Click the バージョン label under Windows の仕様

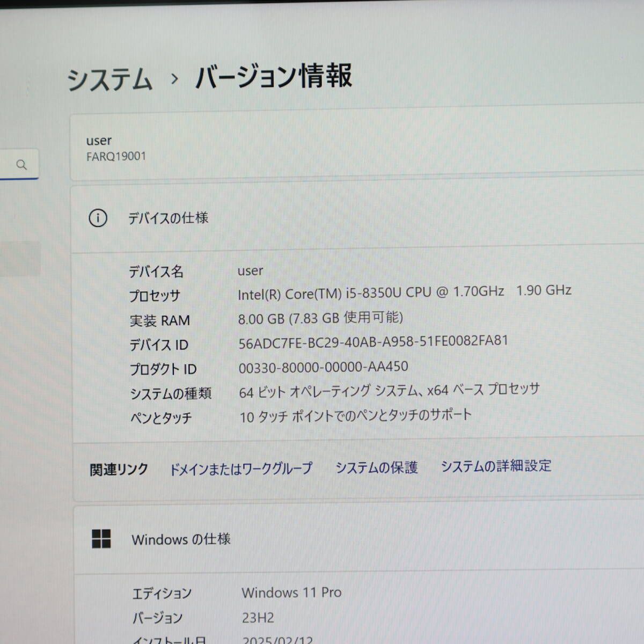point(158,618)
